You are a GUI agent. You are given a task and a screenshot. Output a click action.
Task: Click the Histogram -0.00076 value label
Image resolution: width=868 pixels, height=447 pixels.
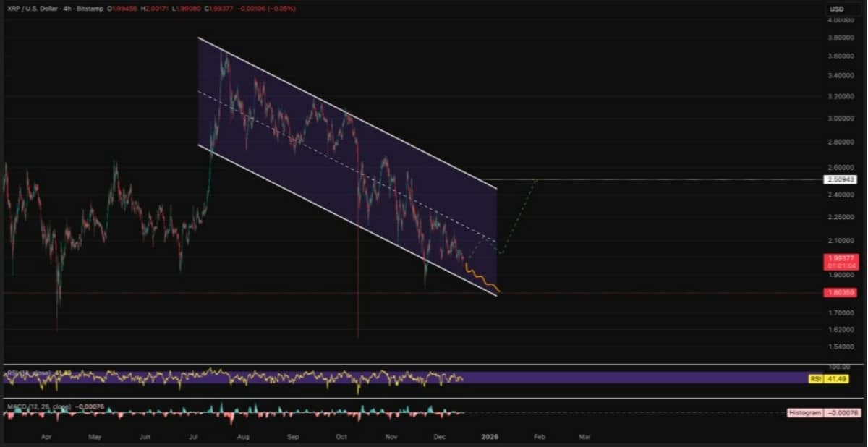coord(825,412)
